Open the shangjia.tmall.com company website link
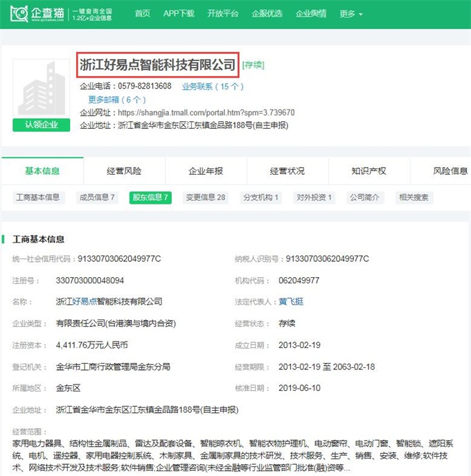This screenshot has width=471, height=476. (206, 113)
